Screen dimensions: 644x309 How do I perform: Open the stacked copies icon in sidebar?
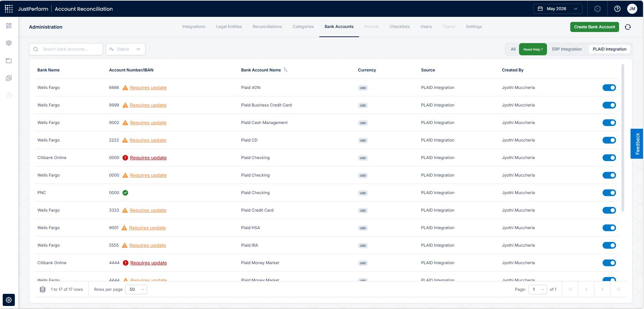(x=9, y=78)
